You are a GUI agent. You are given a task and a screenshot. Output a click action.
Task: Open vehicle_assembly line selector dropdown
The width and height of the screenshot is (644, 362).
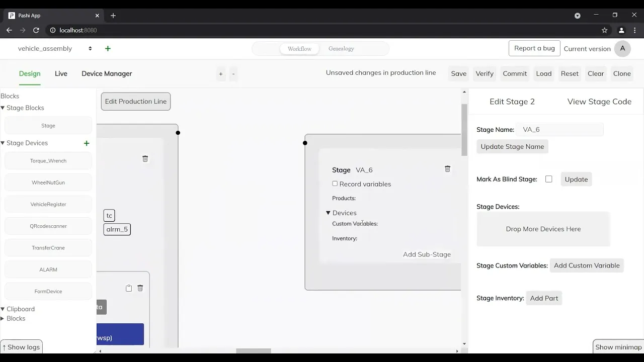tap(55, 49)
